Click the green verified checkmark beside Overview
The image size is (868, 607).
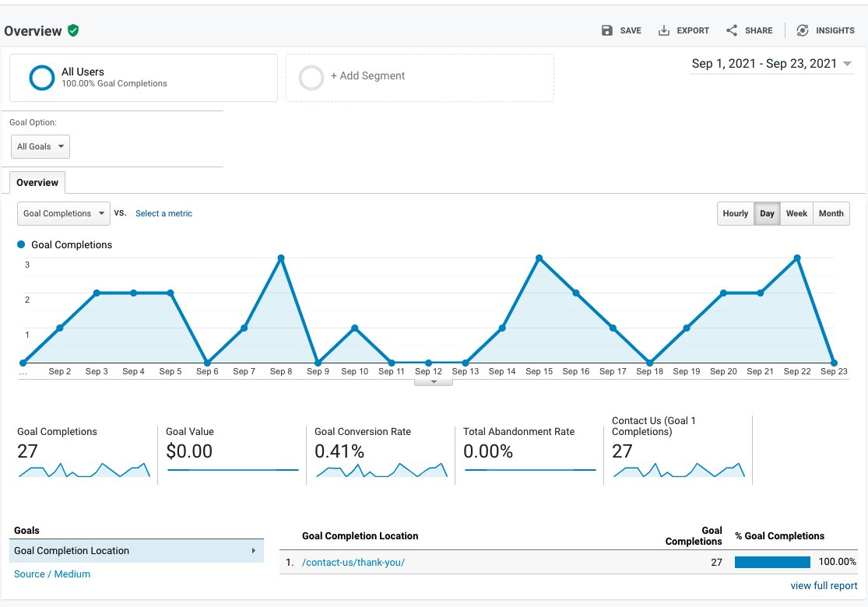click(x=75, y=31)
